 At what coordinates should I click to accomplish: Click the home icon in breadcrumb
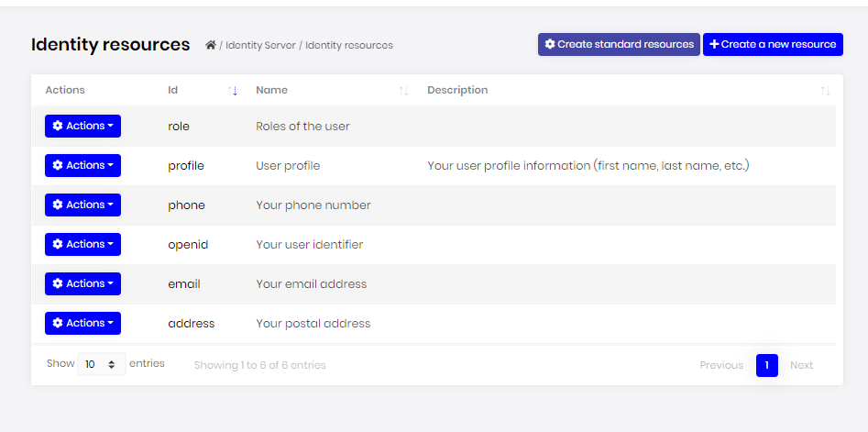pos(211,45)
